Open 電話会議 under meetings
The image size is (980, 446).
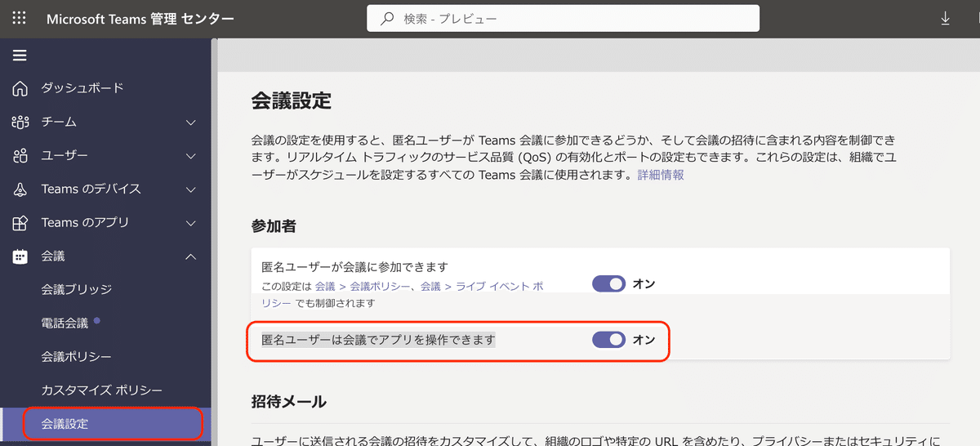[x=65, y=323]
